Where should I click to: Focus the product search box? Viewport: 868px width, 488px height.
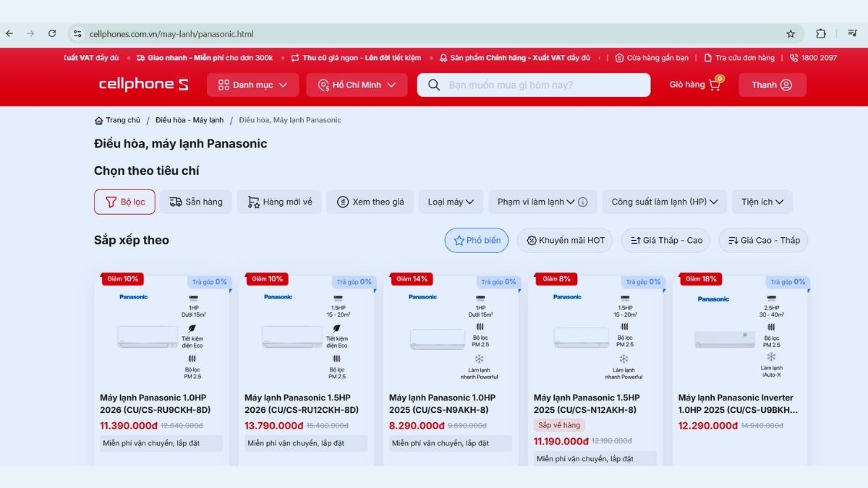[534, 85]
